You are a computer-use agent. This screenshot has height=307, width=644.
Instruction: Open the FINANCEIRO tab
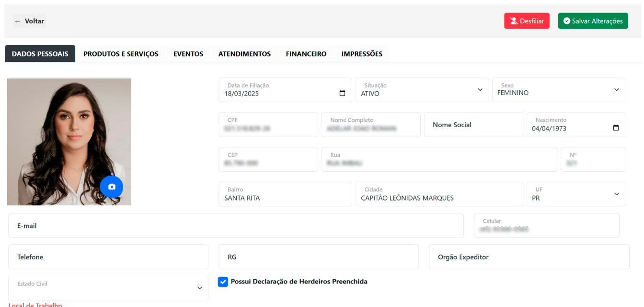pyautogui.click(x=306, y=54)
